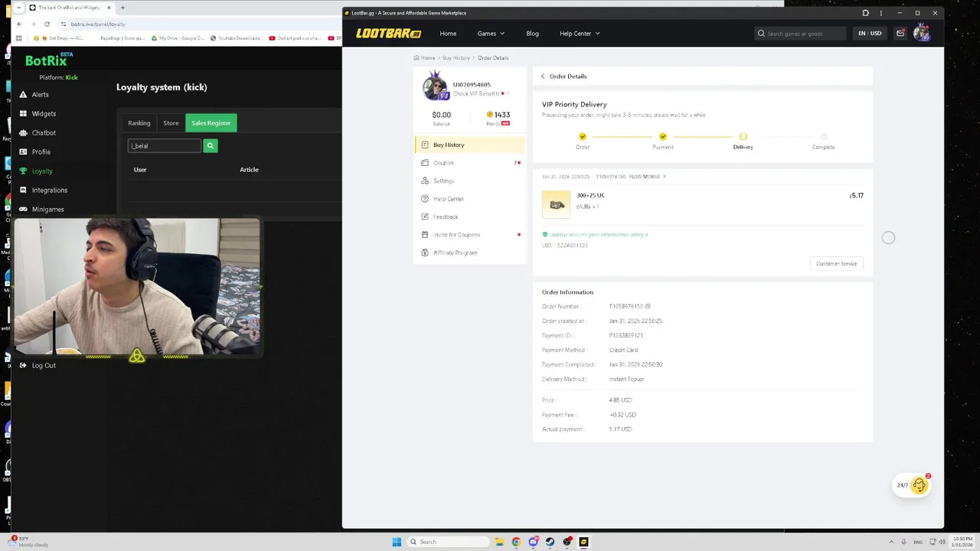Click Buy History breadcrumb link
980x551 pixels.
coord(456,57)
